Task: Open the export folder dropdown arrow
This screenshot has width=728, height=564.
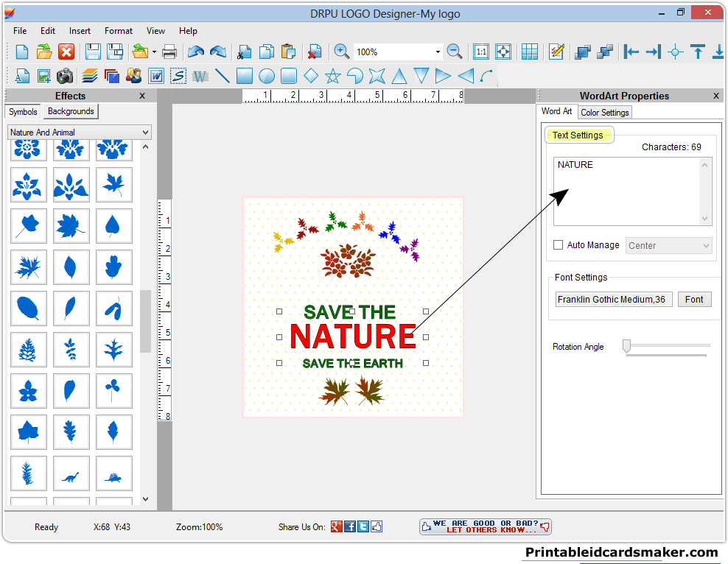Action: (x=154, y=52)
